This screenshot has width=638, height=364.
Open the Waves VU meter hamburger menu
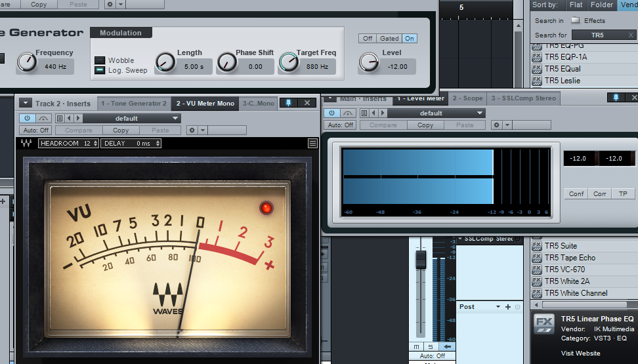(312, 144)
